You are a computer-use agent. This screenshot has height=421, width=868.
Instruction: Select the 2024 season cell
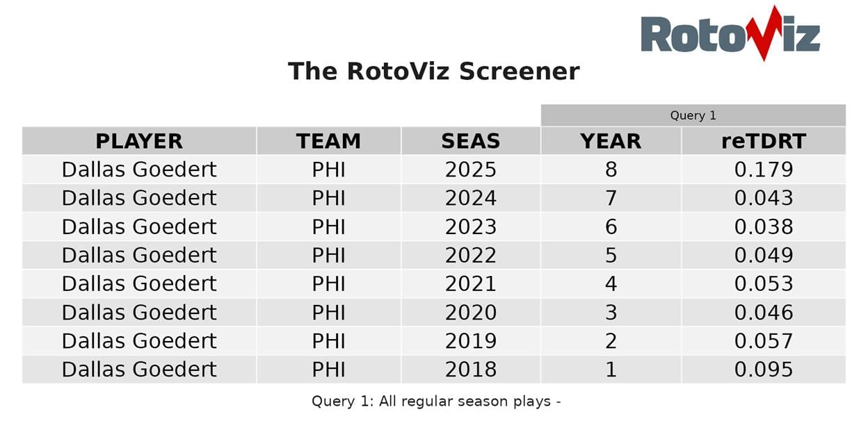point(470,198)
